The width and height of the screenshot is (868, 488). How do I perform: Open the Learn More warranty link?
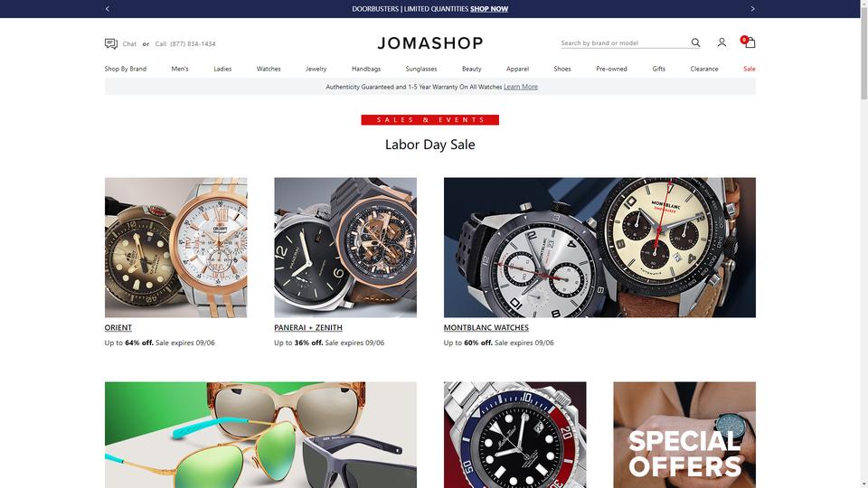point(521,87)
